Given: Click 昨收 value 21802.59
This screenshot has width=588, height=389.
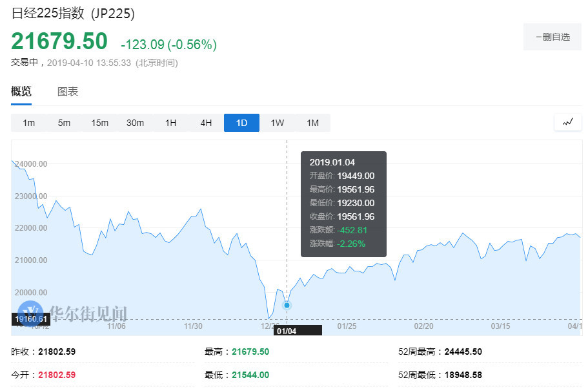Looking at the screenshot, I should [x=57, y=352].
